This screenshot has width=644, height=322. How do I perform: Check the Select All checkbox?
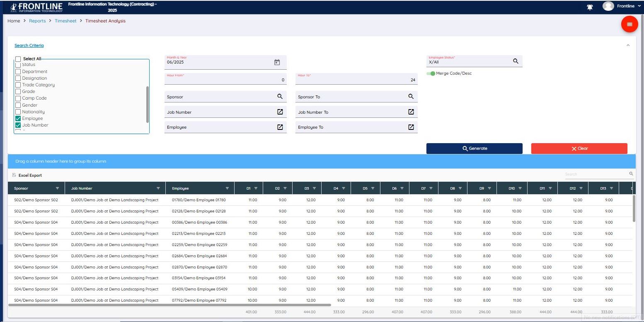point(18,59)
